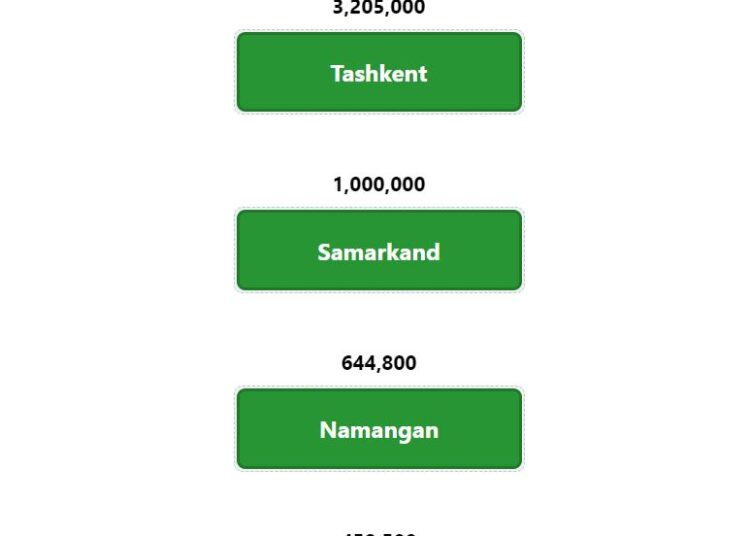Screen dimensions: 750x536
Task: Click the 1,000,000 population label
Action: pyautogui.click(x=379, y=185)
